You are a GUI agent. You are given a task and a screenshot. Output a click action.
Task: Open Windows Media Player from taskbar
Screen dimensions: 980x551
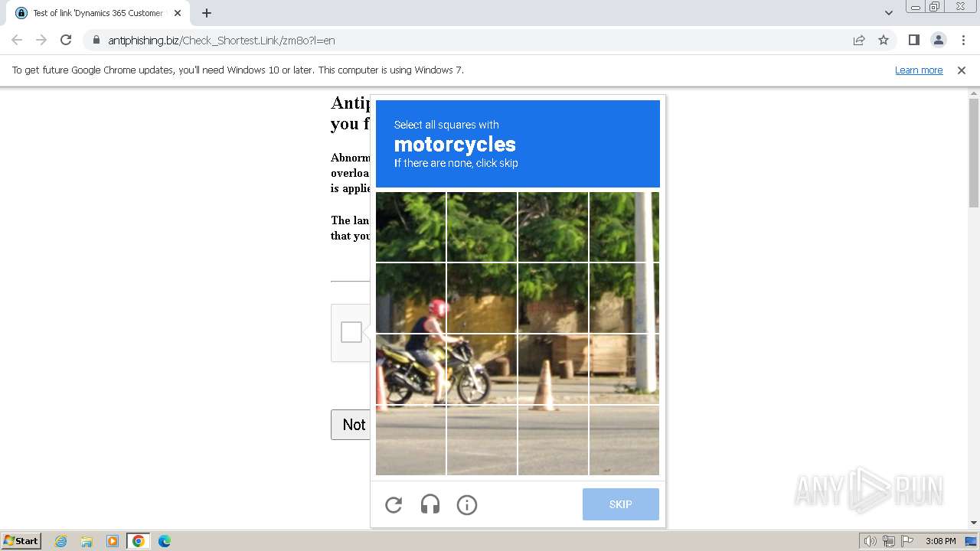[113, 541]
